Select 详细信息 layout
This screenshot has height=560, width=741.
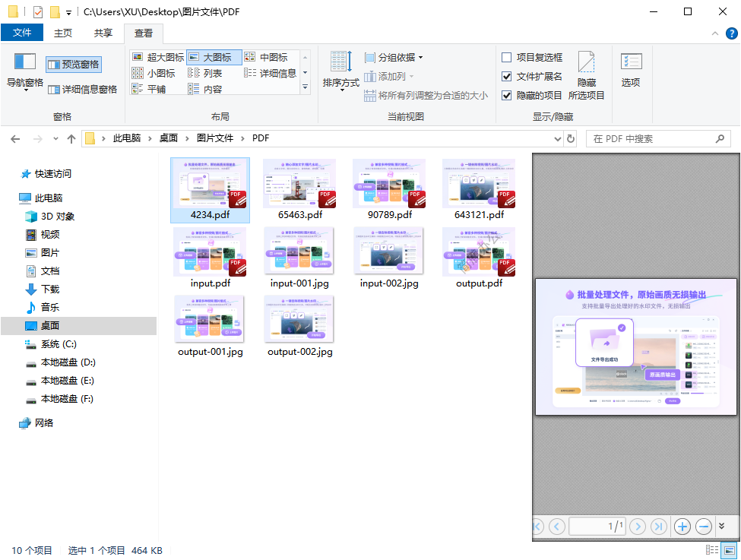271,73
